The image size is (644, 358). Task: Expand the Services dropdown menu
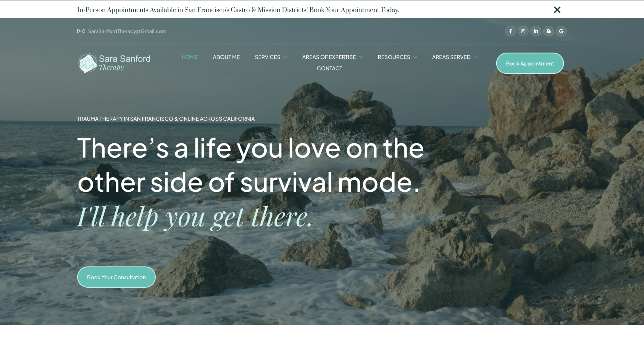pos(271,57)
